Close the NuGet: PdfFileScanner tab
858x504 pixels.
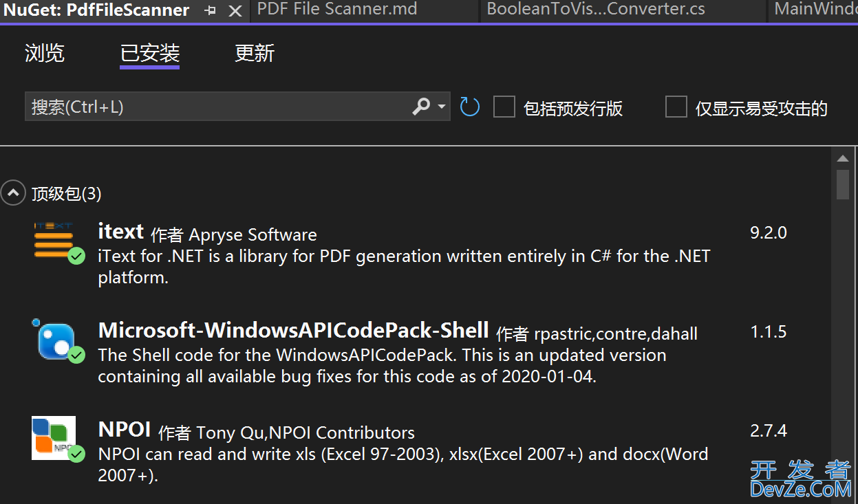pos(235,10)
